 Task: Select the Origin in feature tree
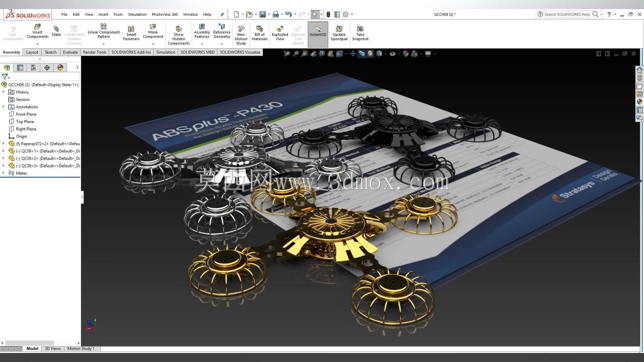(x=21, y=136)
